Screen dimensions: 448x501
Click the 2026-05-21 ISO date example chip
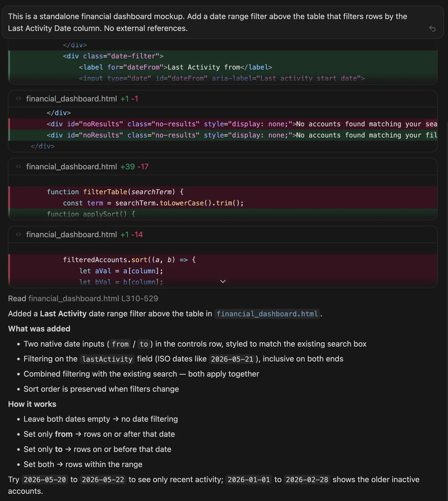coord(232,359)
